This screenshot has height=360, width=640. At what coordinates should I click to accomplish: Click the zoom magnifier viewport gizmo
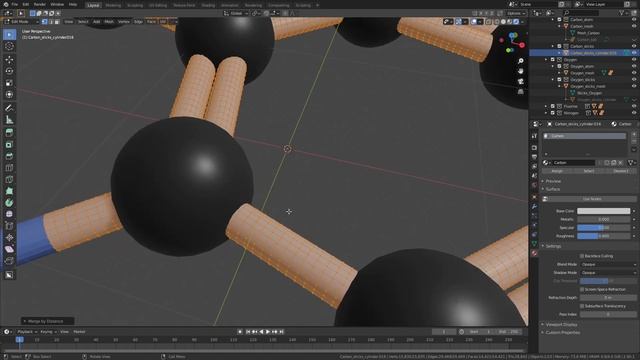click(x=520, y=61)
